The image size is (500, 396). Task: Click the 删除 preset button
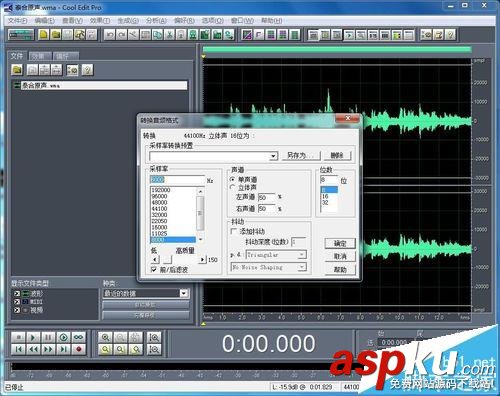[337, 155]
